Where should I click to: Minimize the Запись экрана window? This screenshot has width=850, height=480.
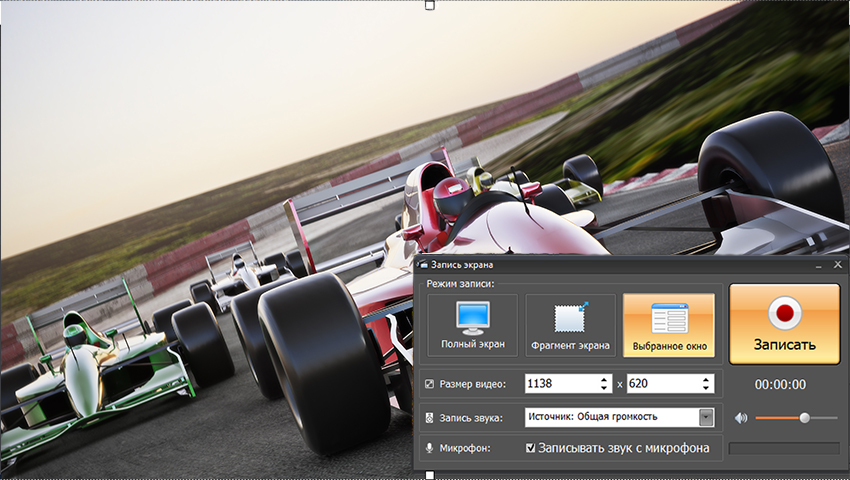(819, 265)
